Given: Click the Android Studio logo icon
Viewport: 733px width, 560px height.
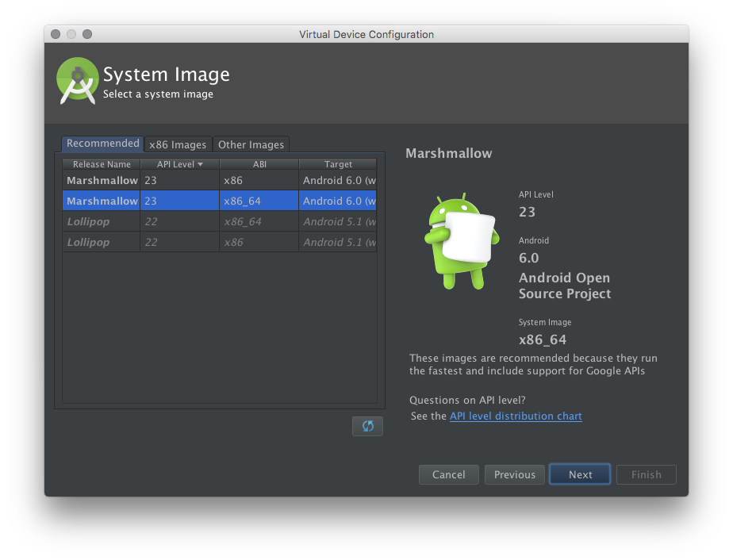Looking at the screenshot, I should click(78, 80).
